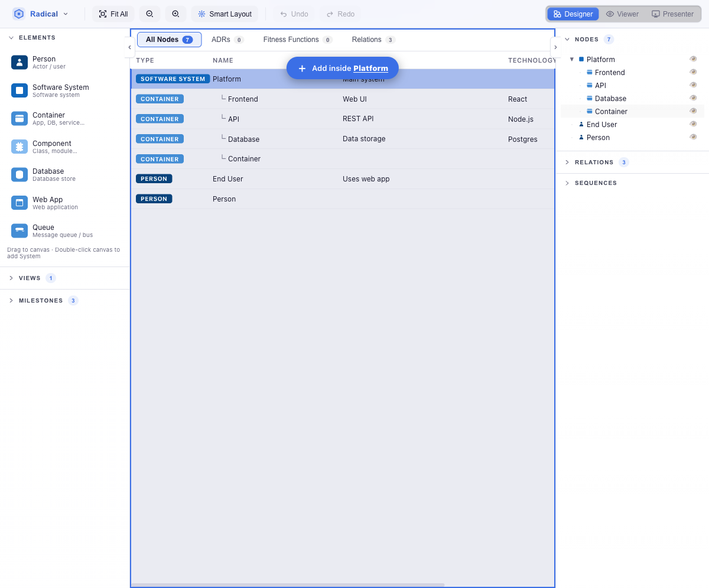
Task: Toggle visibility of End User node
Action: [x=693, y=124]
